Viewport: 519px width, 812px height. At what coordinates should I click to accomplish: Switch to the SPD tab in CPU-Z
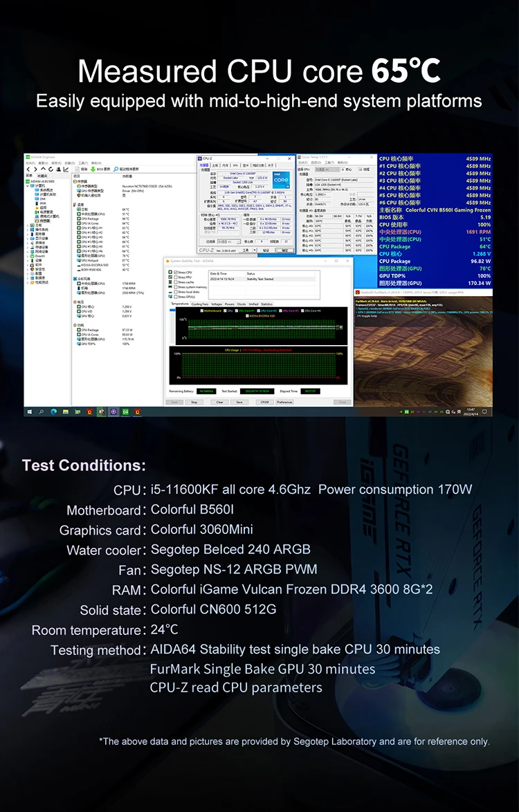tap(235, 165)
